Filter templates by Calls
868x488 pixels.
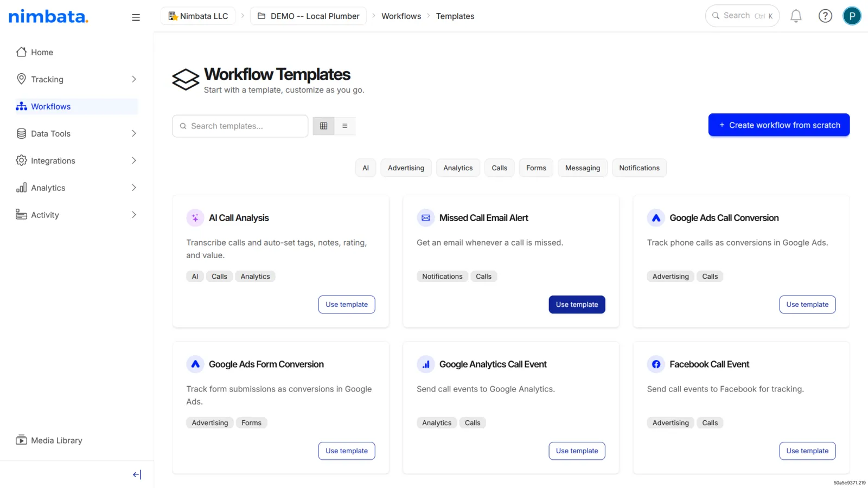499,168
